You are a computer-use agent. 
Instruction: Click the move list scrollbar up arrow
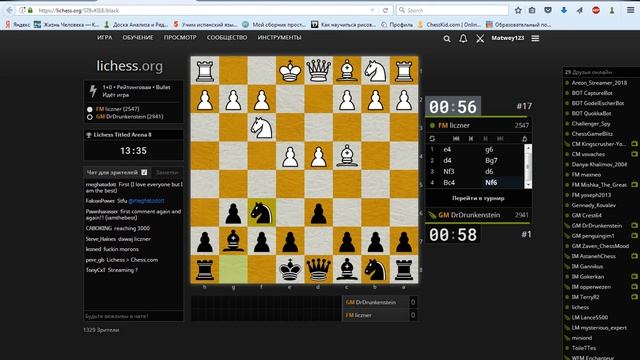528,148
